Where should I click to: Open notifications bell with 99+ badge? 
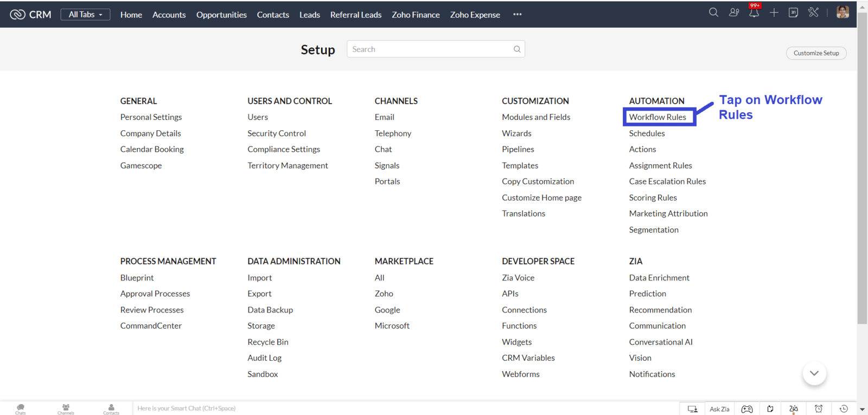coord(754,11)
